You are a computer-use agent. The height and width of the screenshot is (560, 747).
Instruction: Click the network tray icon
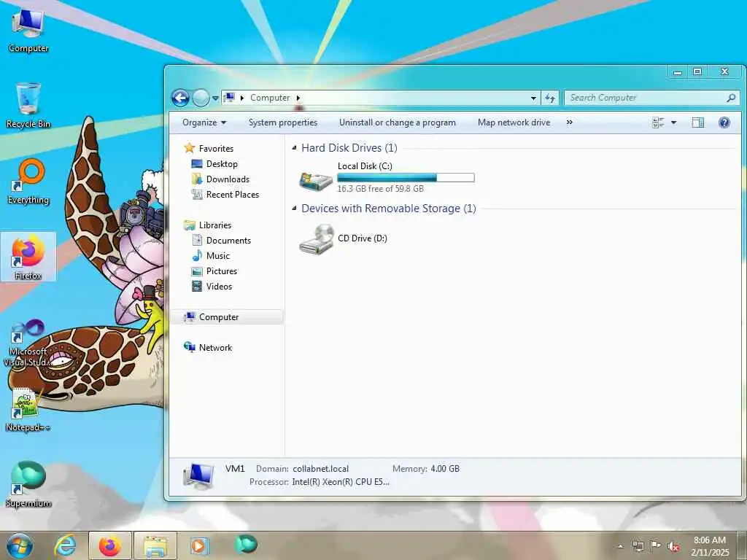[x=638, y=546]
